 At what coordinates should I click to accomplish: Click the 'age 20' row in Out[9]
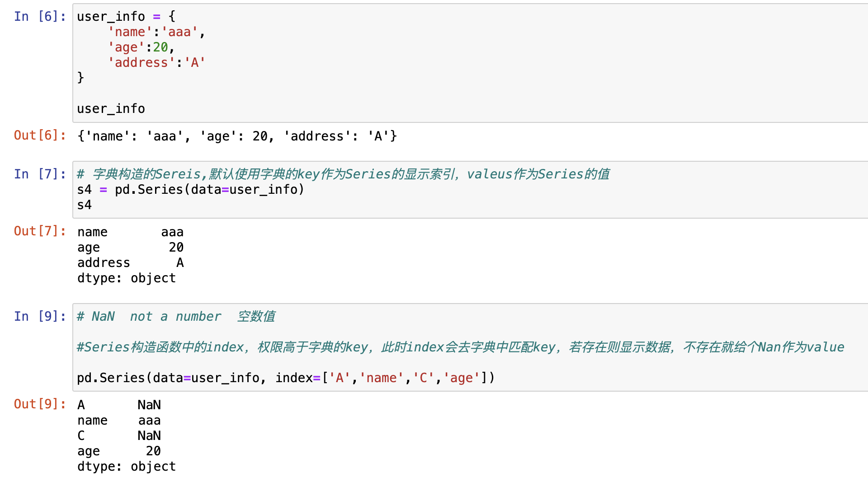119,451
